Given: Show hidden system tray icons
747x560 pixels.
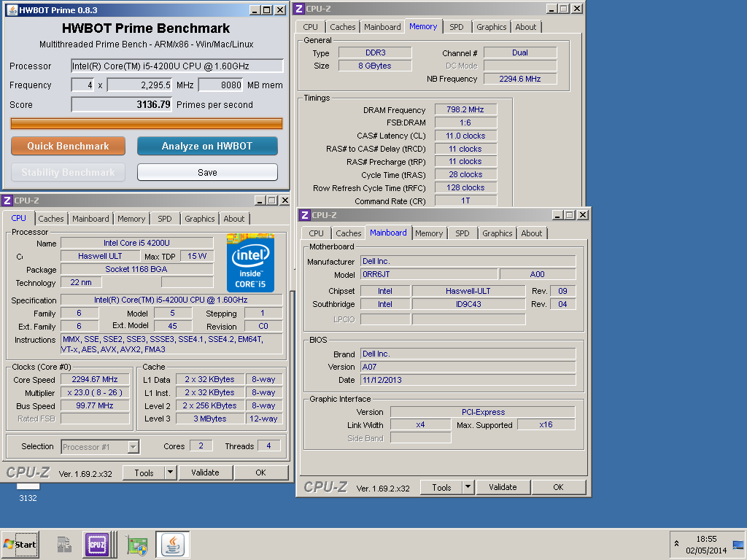Looking at the screenshot, I should pyautogui.click(x=676, y=543).
